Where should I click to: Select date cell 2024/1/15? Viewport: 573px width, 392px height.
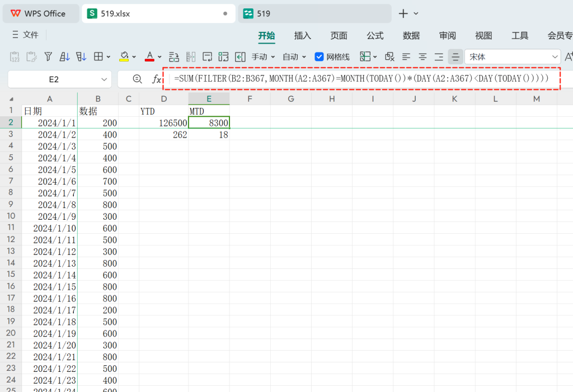(x=50, y=286)
